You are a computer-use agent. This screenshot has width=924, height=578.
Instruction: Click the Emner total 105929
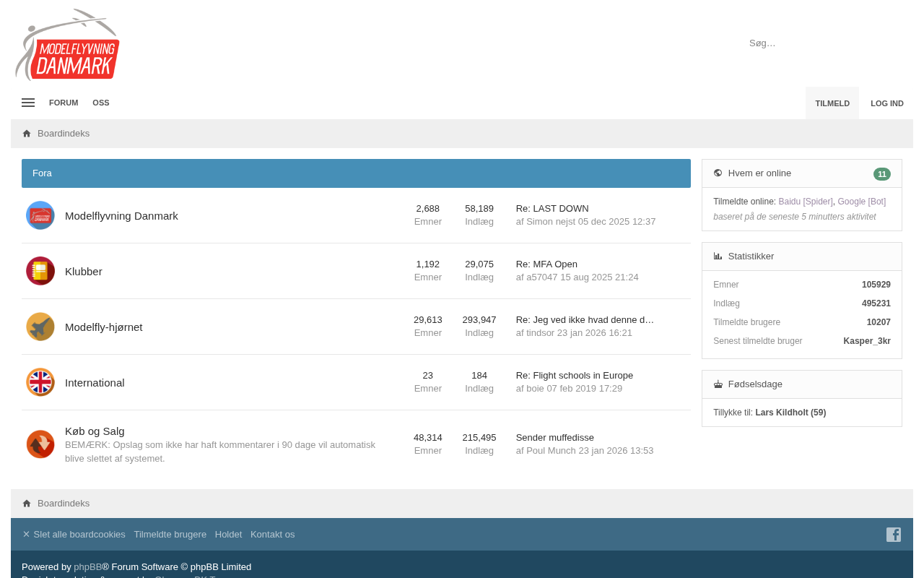click(876, 285)
